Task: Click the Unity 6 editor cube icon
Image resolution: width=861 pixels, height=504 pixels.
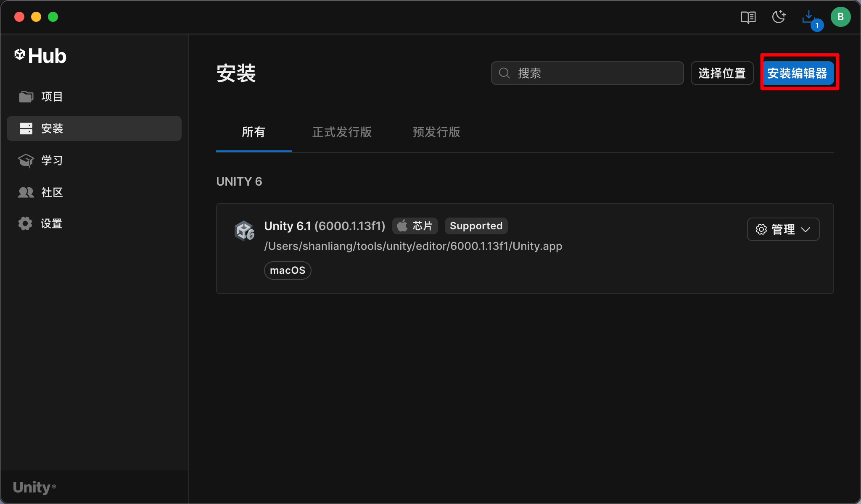Action: tap(244, 231)
